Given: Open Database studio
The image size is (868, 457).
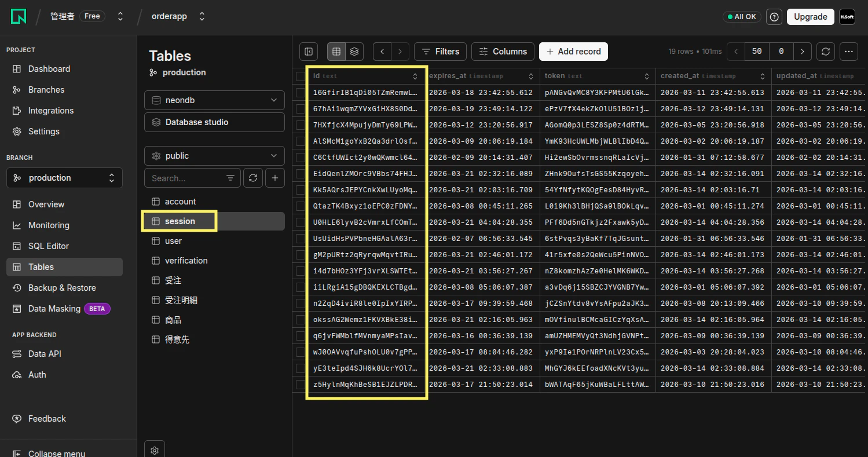Looking at the screenshot, I should pos(214,122).
